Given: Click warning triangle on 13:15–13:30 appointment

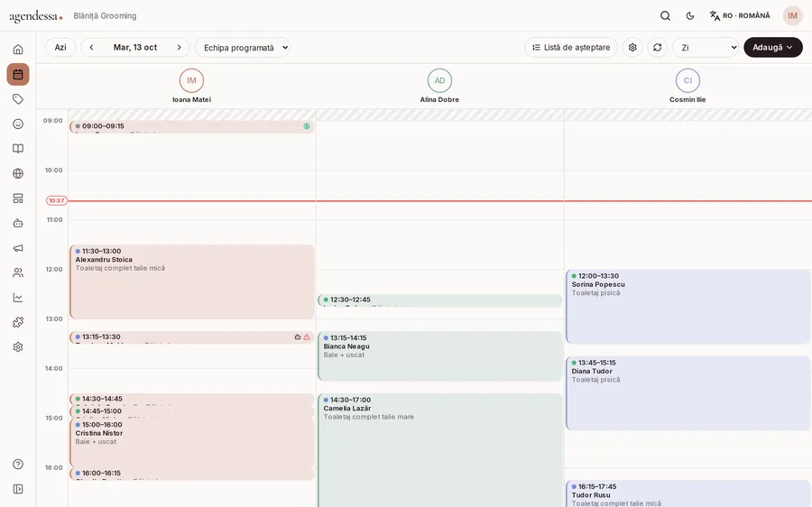Looking at the screenshot, I should 307,336.
